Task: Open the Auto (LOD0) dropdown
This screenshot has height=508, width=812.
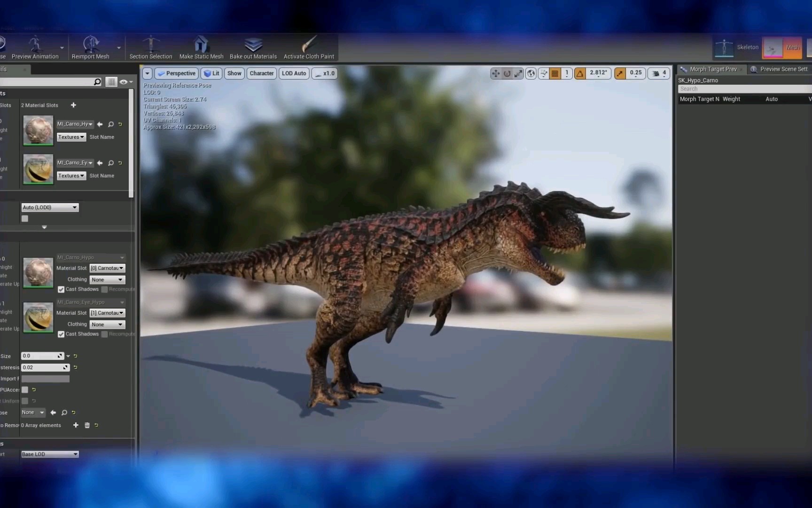Action: [50, 207]
